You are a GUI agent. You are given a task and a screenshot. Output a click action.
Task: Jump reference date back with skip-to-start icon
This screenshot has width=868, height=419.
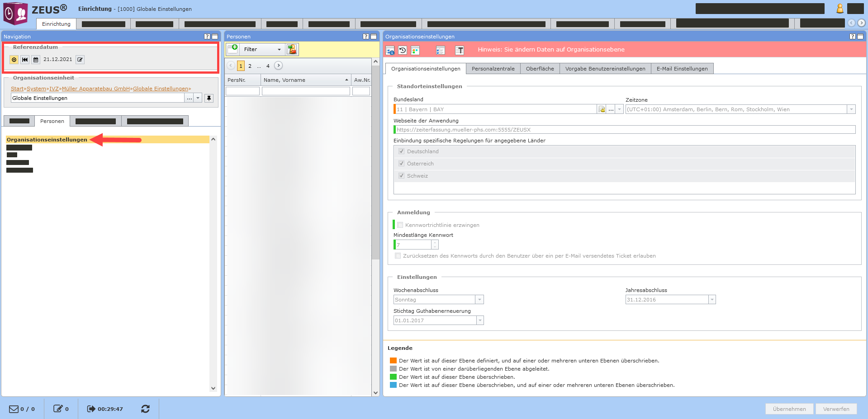pos(25,60)
